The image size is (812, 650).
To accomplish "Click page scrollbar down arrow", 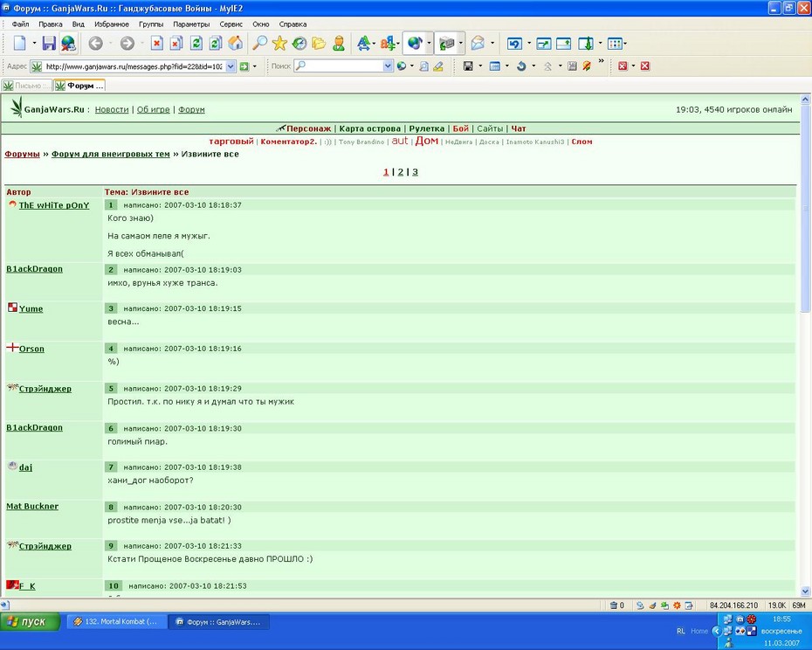I will point(805,591).
